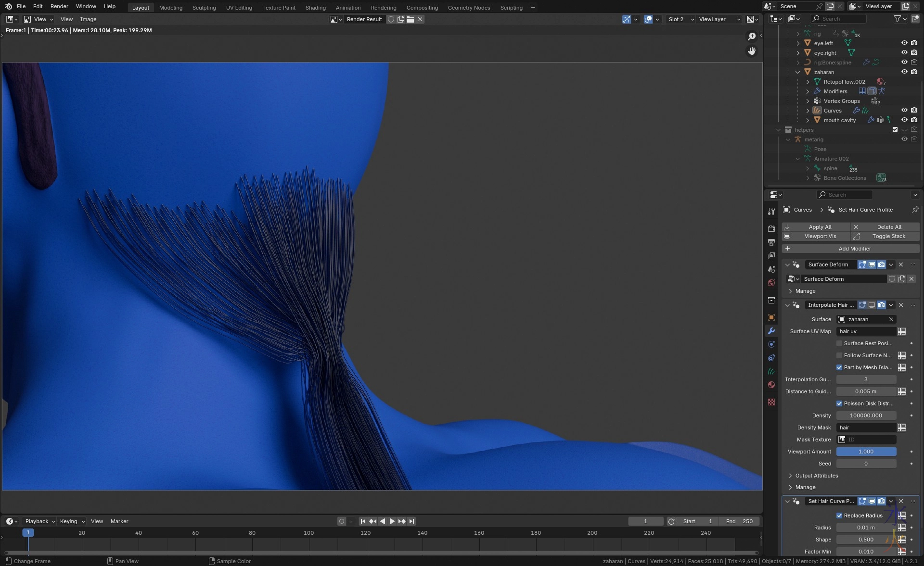Click the zoom magnifier icon in image viewer
This screenshot has height=566, width=924.
751,37
